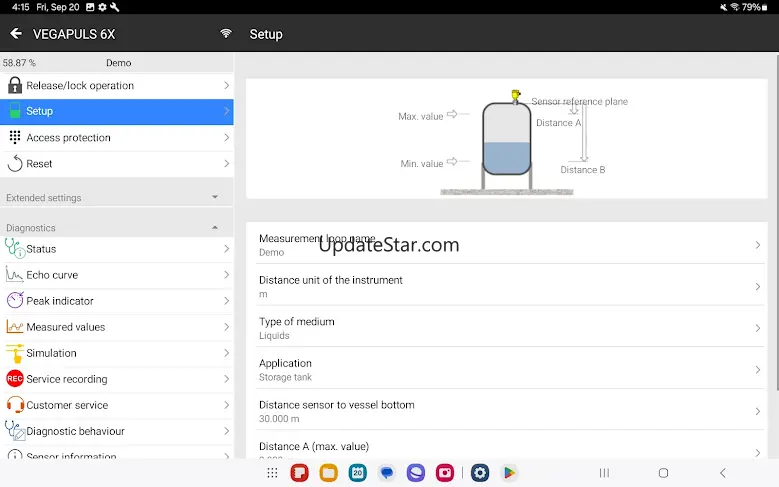Select the Setup menu item

[x=117, y=111]
